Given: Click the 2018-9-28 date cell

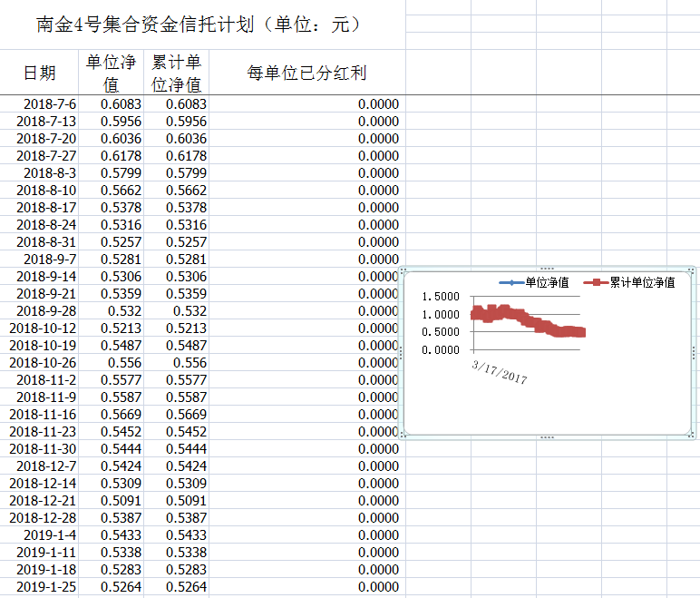Looking at the screenshot, I should tap(39, 311).
